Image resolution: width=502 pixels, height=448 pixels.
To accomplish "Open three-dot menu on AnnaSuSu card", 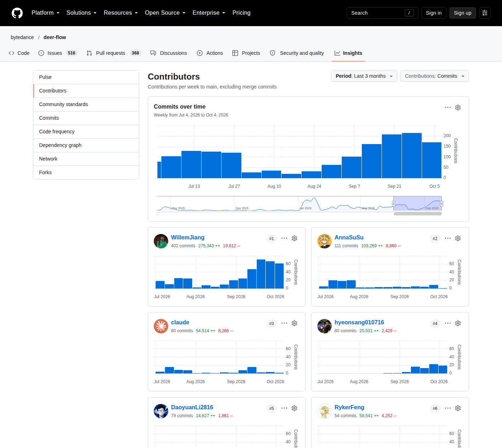I will coord(448,238).
